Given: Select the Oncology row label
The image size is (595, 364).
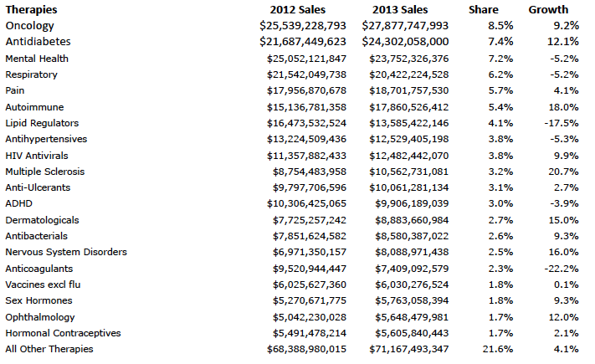Looking at the screenshot, I should coord(29,26).
